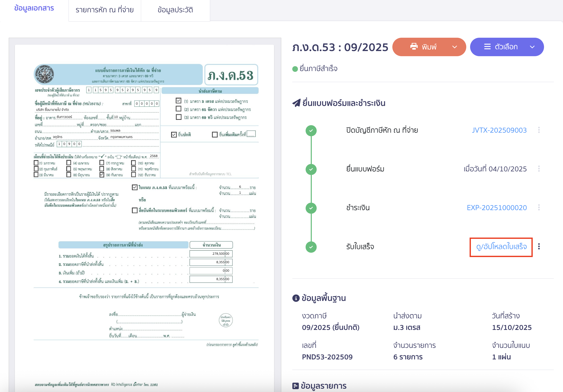
Task: Open the พิมพ์ dropdown chevron
Action: pyautogui.click(x=455, y=47)
